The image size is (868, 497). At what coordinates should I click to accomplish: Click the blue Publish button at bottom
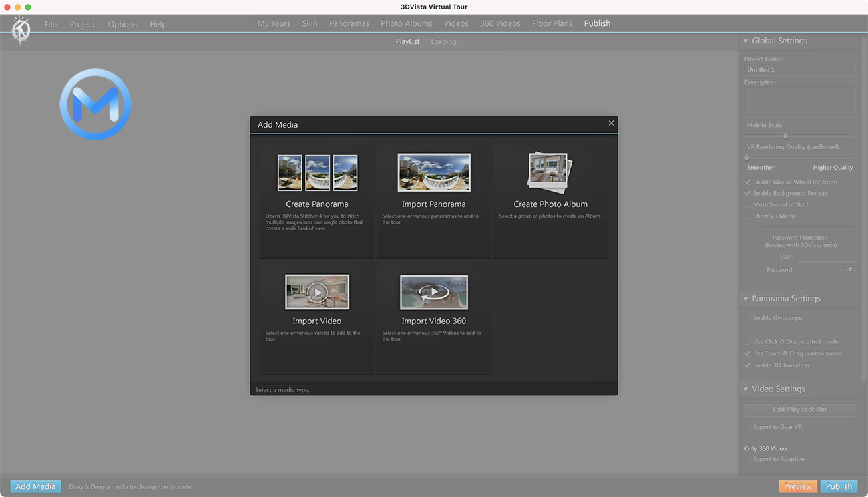(x=839, y=486)
